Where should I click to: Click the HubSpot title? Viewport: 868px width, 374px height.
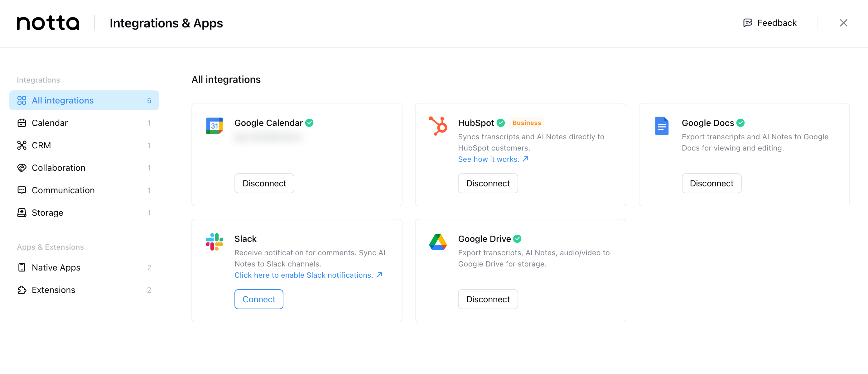(476, 123)
